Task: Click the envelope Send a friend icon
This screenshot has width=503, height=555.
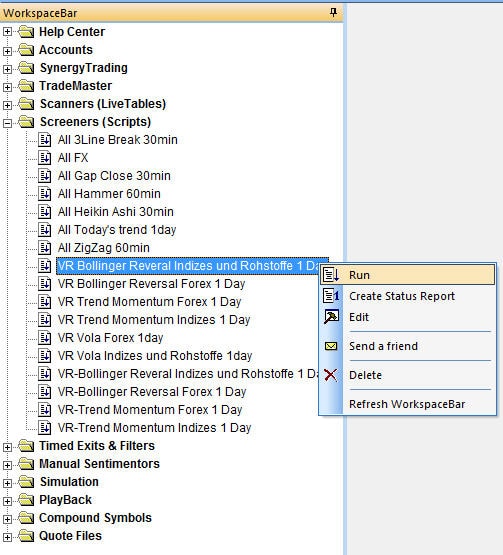Action: [x=331, y=346]
